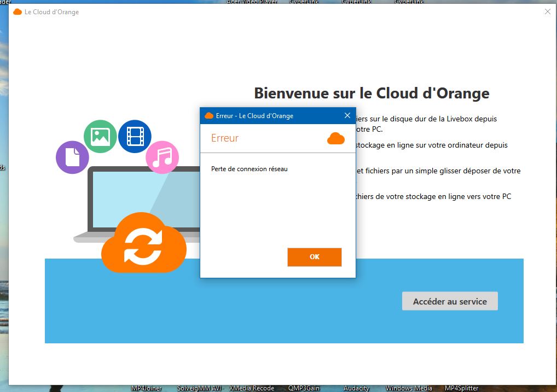Viewport: 557px width, 392px height.
Task: Click the main window title bar cloud icon
Action: pyautogui.click(x=18, y=12)
